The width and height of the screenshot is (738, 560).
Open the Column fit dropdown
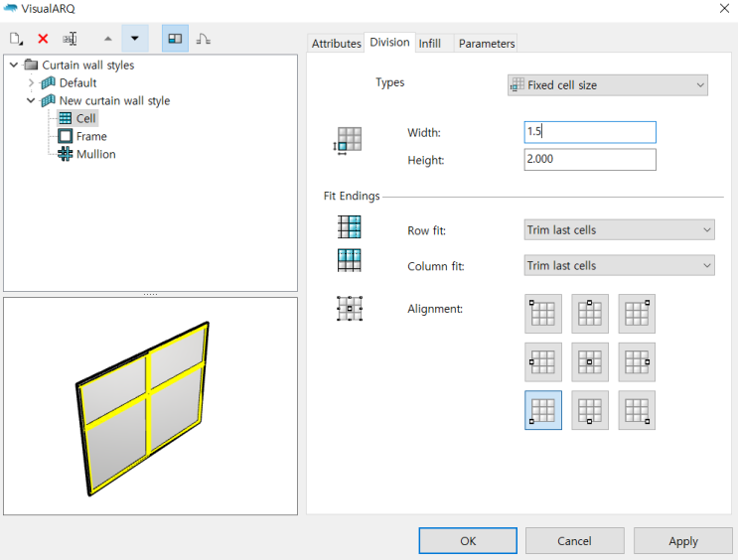(x=619, y=265)
